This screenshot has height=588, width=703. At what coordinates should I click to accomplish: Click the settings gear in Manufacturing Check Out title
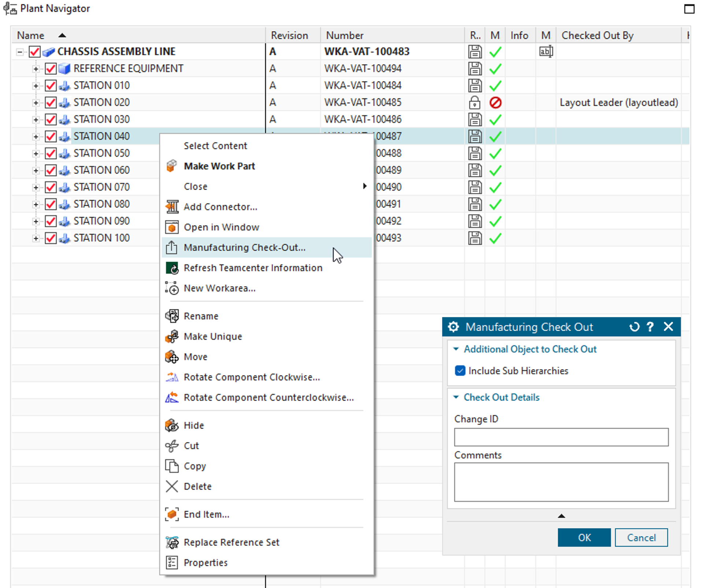pyautogui.click(x=453, y=327)
